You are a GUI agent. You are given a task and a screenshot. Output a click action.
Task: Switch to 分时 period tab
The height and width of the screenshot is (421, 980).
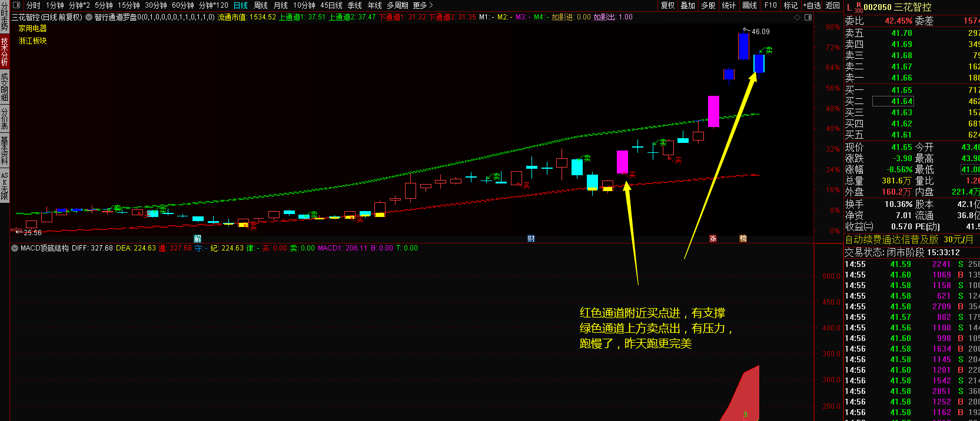click(x=34, y=5)
